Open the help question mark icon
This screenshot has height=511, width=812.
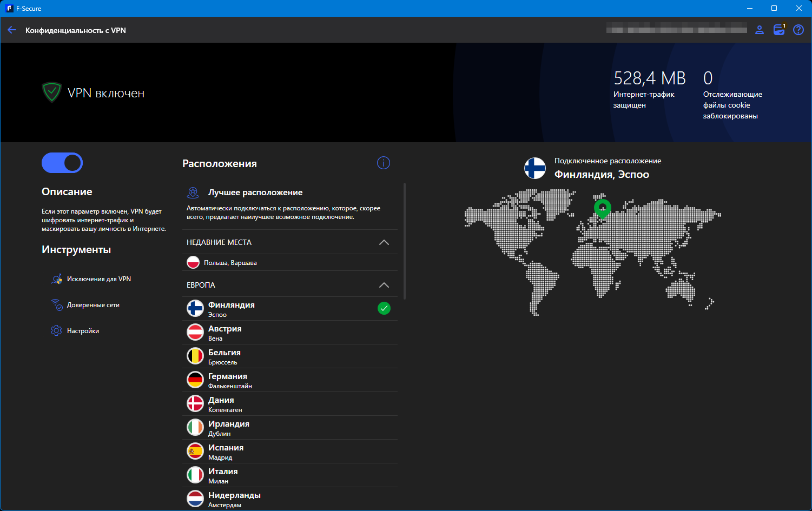[798, 30]
